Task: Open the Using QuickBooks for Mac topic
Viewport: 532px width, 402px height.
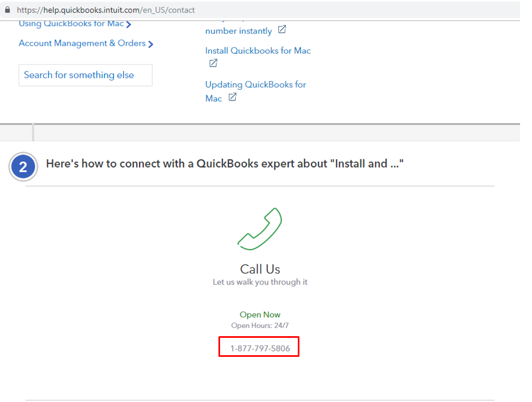Action: click(x=71, y=24)
